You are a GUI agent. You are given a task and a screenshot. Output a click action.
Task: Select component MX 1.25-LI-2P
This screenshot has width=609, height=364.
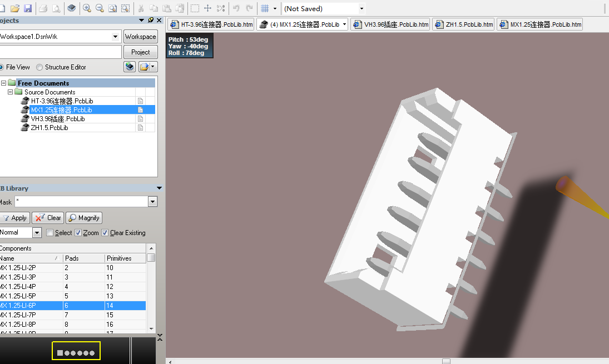(73, 268)
